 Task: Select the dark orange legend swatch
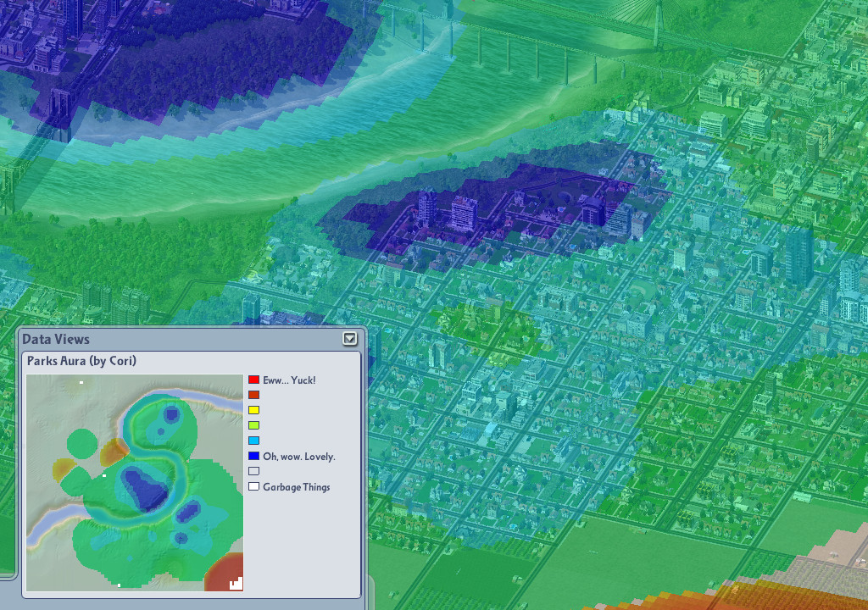[253, 395]
